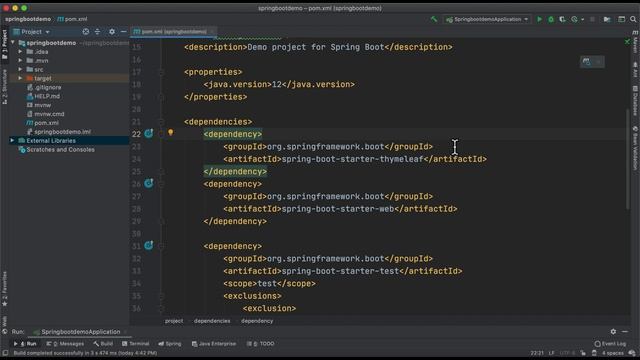
Task: Click the springbootdemo breadcrumb in navigation bar
Action: [28, 19]
